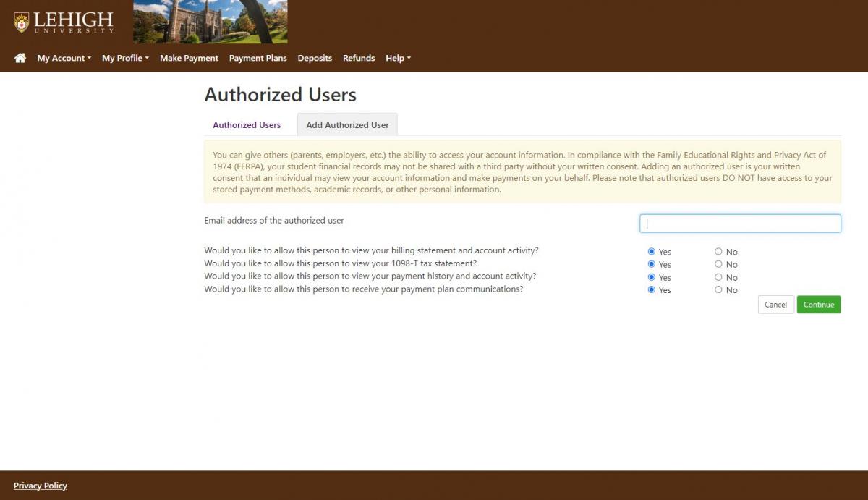The width and height of the screenshot is (868, 500).
Task: Choose No for 1098-T tax statement access
Action: 718,264
